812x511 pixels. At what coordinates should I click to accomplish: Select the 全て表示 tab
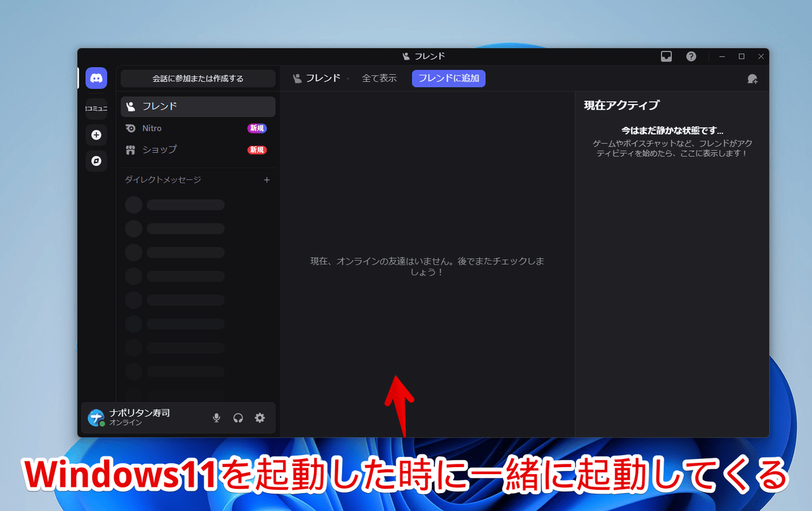(x=379, y=79)
